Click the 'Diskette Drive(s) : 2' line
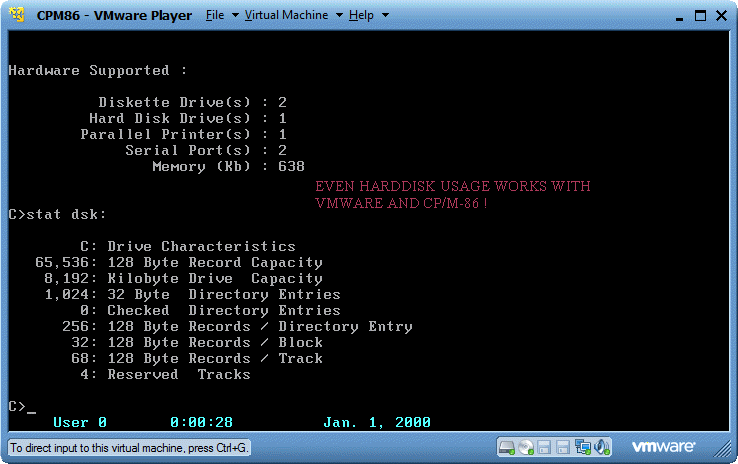 (x=193, y=103)
